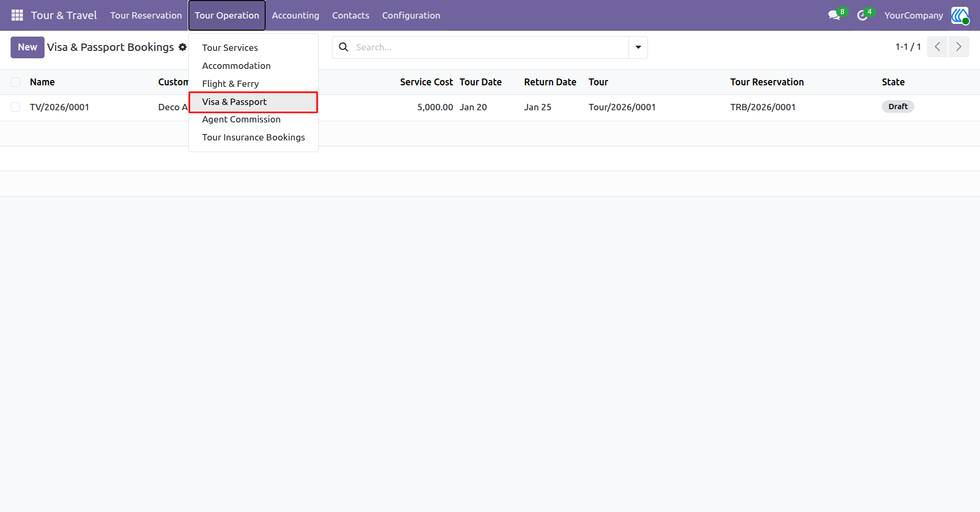This screenshot has width=980, height=512.
Task: Open Tour Insurance Bookings menu entry
Action: [x=253, y=137]
